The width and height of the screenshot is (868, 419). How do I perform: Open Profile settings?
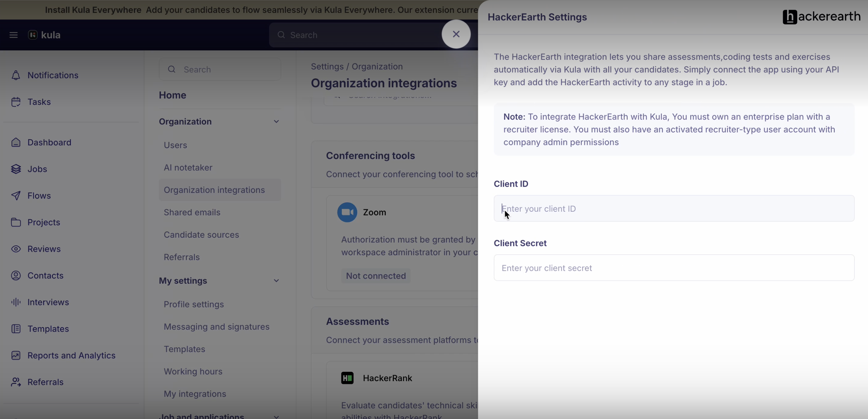pos(194,304)
